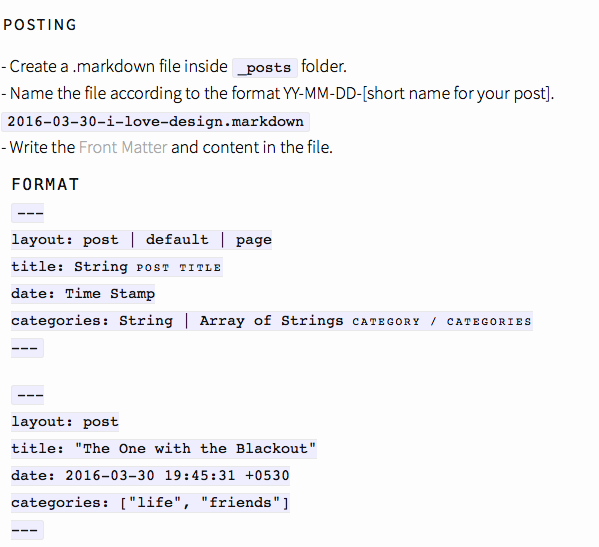This screenshot has width=599, height=547.
Task: Click the layout: post | default | page line
Action: pos(141,240)
